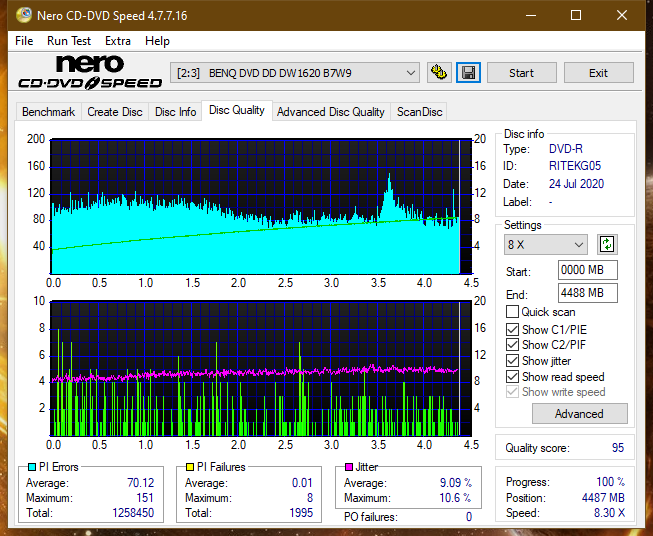
Task: Click the End position 4488 MB field
Action: tap(587, 293)
